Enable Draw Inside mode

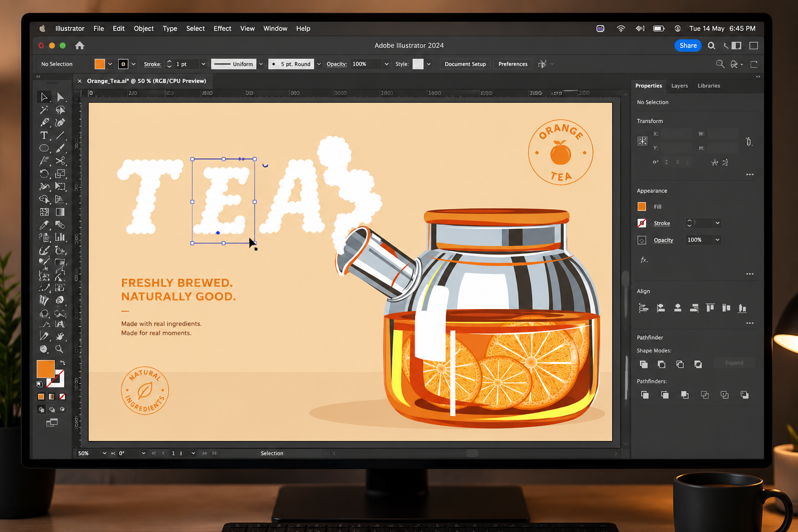tap(62, 409)
